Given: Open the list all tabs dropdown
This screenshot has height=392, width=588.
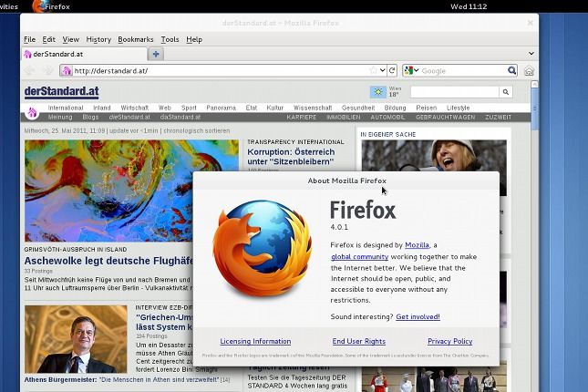Looking at the screenshot, I should [531, 54].
